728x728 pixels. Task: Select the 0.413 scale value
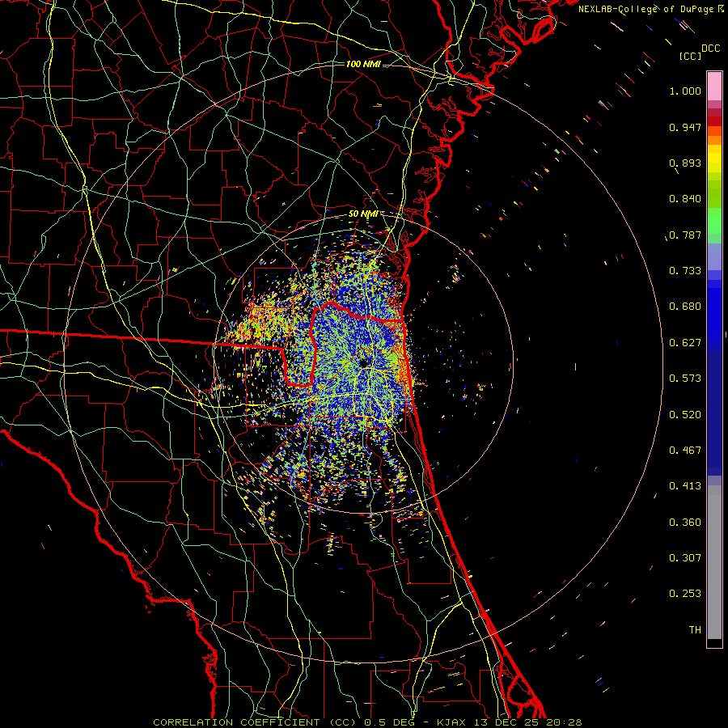pos(685,486)
